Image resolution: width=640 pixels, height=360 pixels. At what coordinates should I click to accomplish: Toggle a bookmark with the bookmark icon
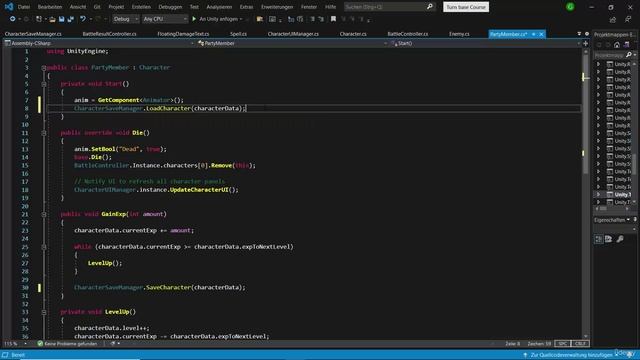(333, 19)
